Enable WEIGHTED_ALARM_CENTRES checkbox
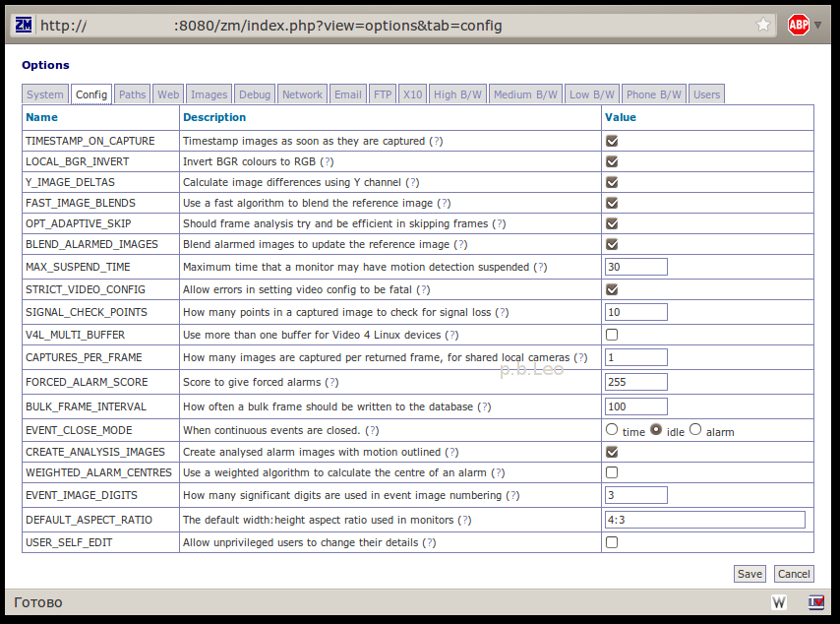 (x=612, y=472)
